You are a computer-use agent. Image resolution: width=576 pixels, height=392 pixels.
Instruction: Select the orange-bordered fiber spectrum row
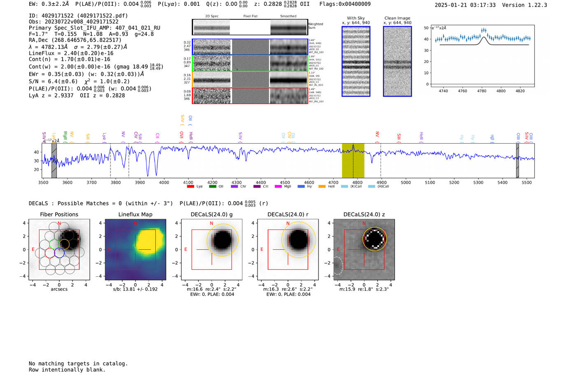click(250, 79)
